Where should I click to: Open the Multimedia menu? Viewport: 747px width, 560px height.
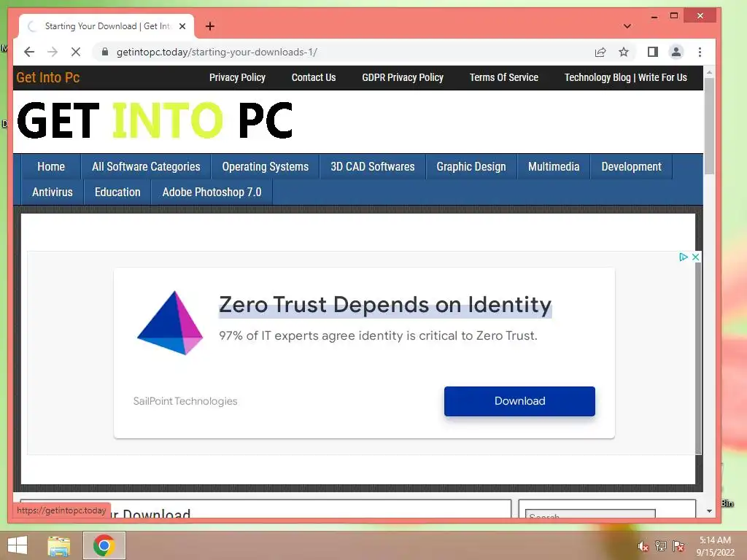point(554,167)
